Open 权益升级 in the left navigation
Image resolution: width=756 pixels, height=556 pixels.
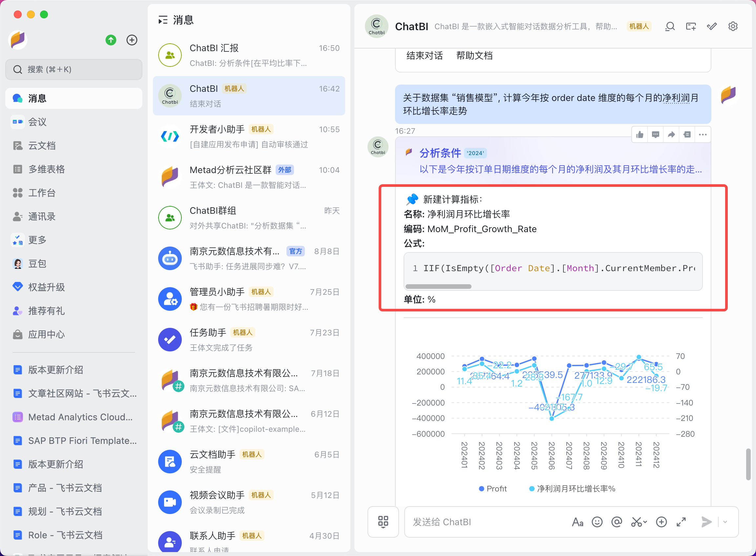tap(74, 287)
